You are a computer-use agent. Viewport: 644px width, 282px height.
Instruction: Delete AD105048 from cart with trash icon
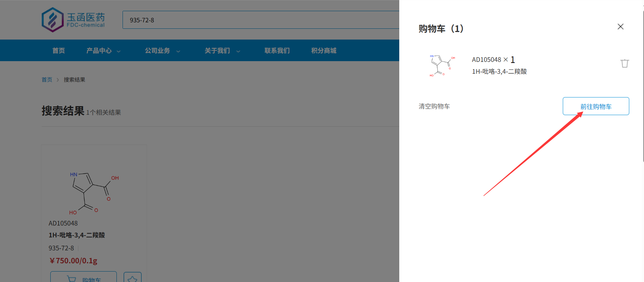[x=625, y=63]
